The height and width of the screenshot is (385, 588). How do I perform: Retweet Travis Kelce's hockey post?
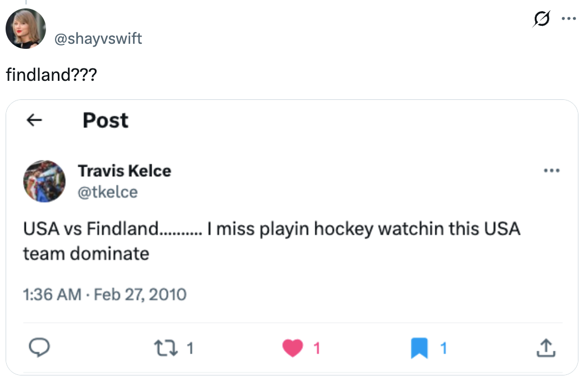coord(166,348)
